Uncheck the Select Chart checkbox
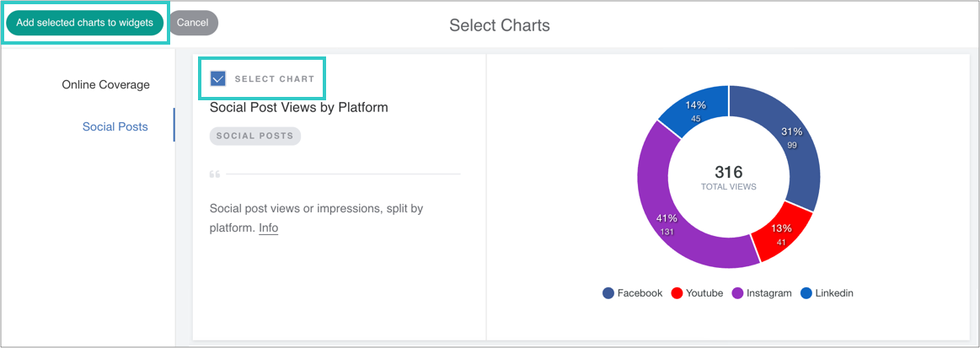Image resolution: width=980 pixels, height=348 pixels. coord(218,78)
